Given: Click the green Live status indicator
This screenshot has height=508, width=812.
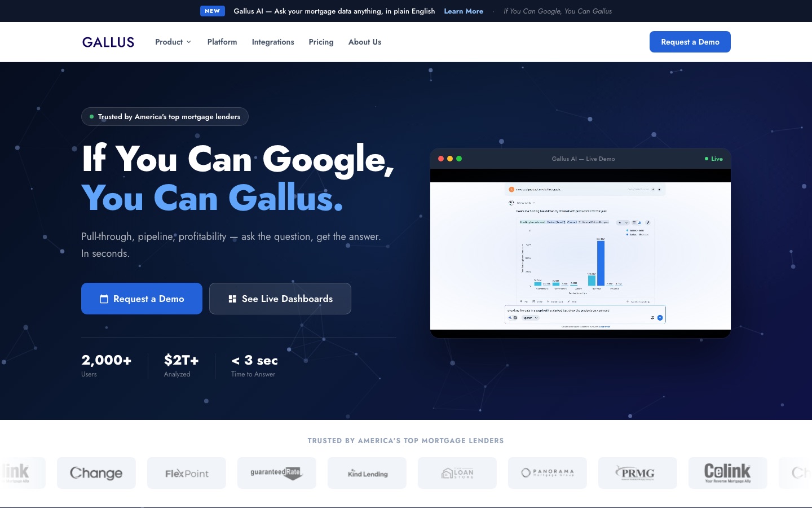Looking at the screenshot, I should tap(714, 159).
